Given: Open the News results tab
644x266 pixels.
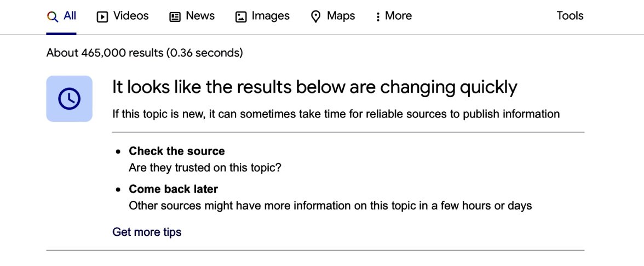Looking at the screenshot, I should coord(200,16).
